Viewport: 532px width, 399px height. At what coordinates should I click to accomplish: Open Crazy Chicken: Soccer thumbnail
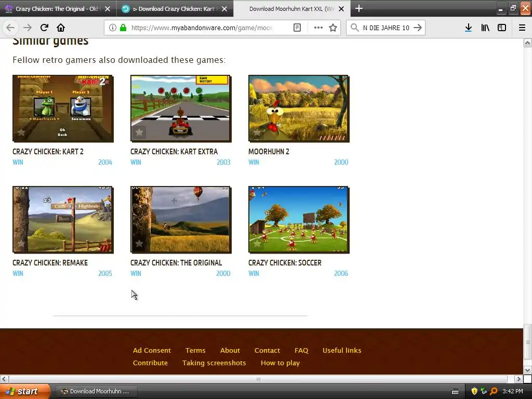click(x=299, y=220)
